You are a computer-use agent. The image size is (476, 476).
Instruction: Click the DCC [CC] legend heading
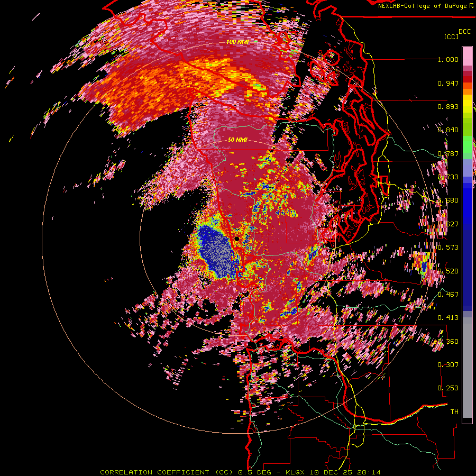[x=457, y=34]
